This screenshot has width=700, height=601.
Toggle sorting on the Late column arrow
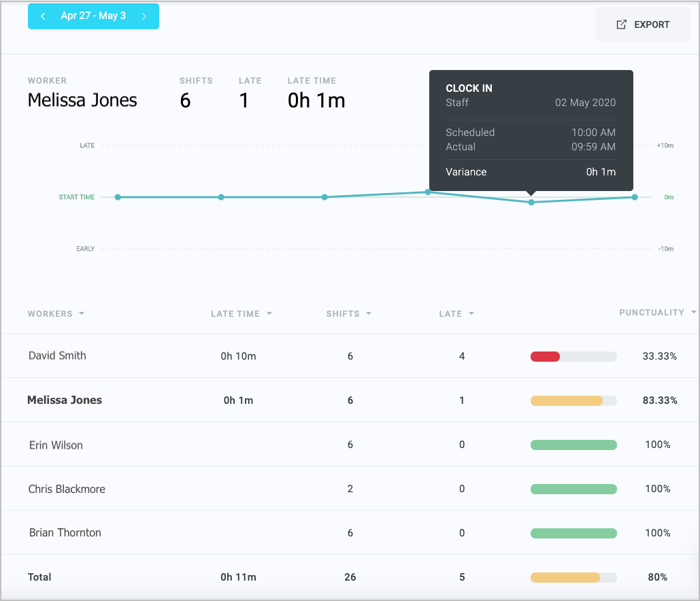point(471,314)
